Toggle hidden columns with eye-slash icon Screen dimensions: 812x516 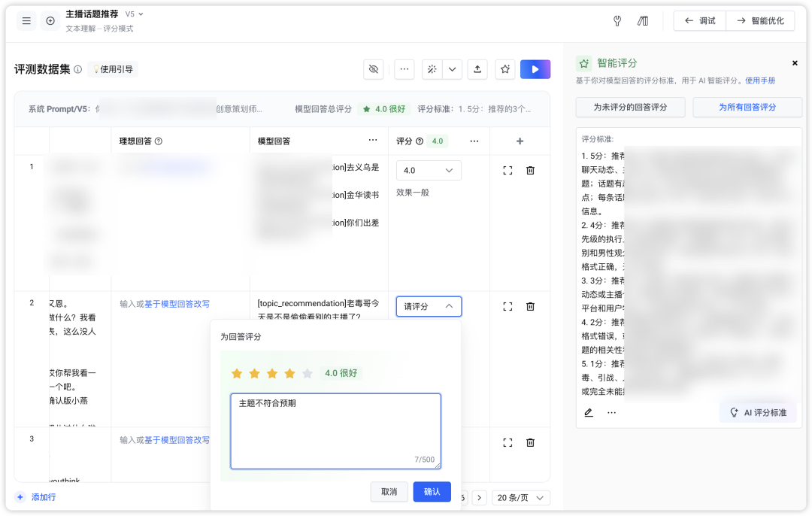click(x=373, y=69)
